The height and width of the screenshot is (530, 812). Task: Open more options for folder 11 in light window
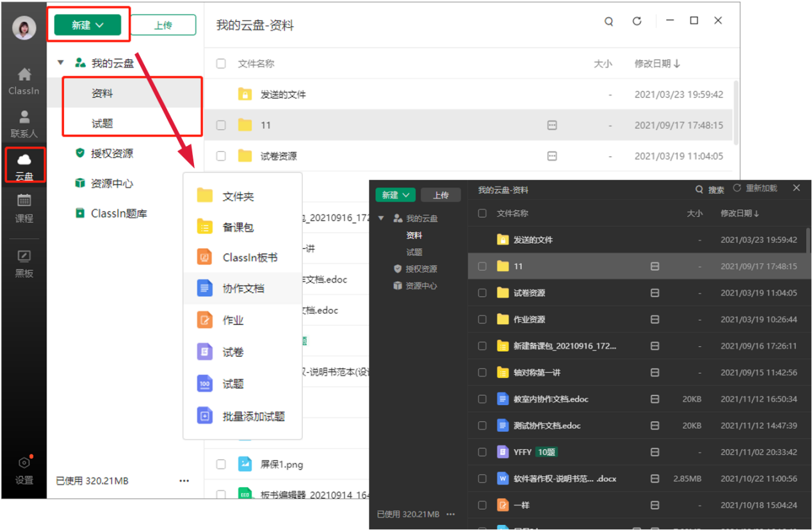click(553, 126)
